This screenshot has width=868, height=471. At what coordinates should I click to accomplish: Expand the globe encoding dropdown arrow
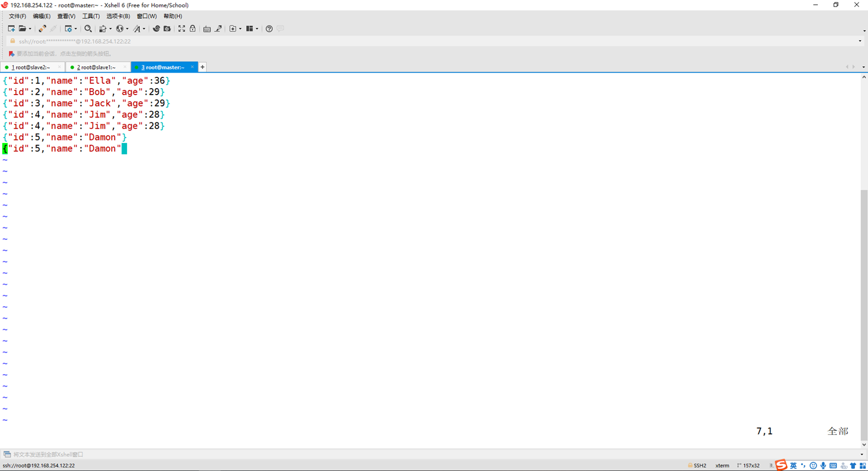point(127,28)
